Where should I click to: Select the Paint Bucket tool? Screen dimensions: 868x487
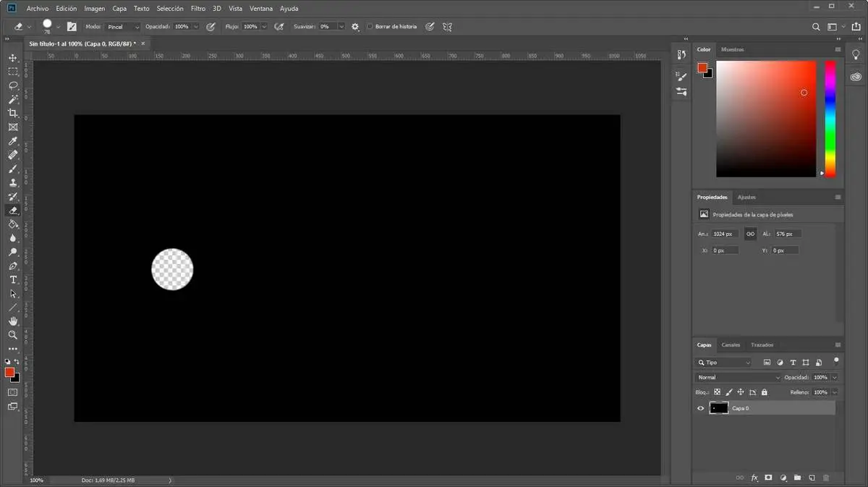click(12, 224)
